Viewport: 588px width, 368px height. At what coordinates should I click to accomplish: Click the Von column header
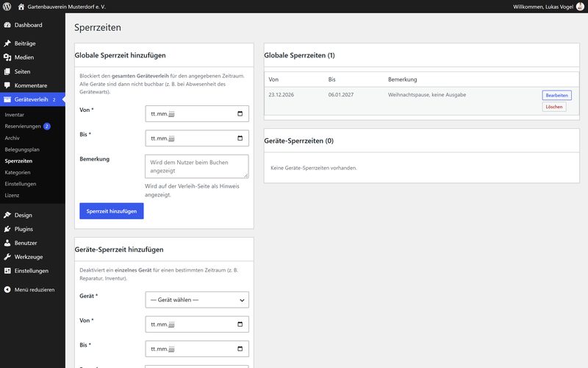(273, 79)
